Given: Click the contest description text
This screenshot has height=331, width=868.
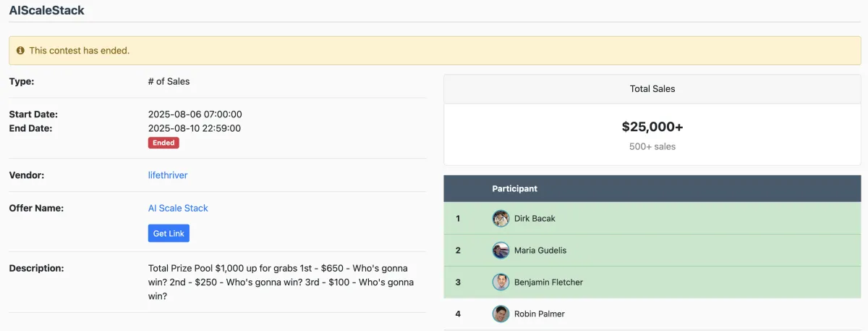Looking at the screenshot, I should (x=282, y=282).
